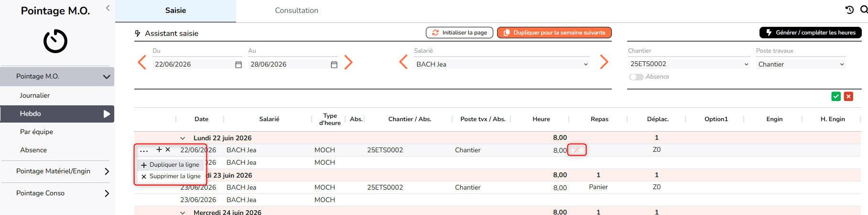Click the Panier cell on 23/06/2026 row
Viewport: 868px width, 215px height.
coord(598,187)
